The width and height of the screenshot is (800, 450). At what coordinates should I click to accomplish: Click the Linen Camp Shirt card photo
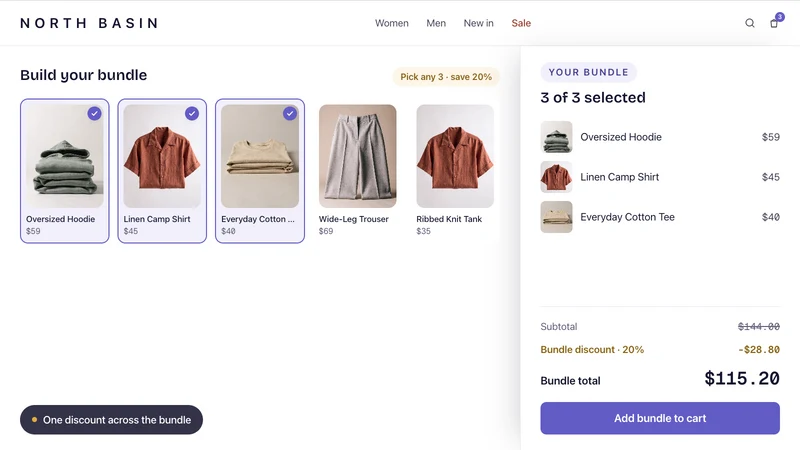pyautogui.click(x=162, y=156)
